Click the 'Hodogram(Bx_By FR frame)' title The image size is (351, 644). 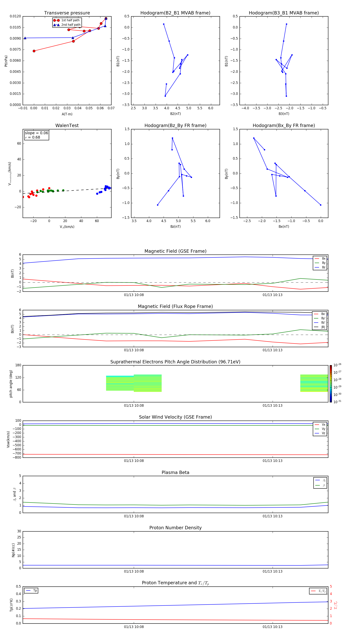coord(284,125)
